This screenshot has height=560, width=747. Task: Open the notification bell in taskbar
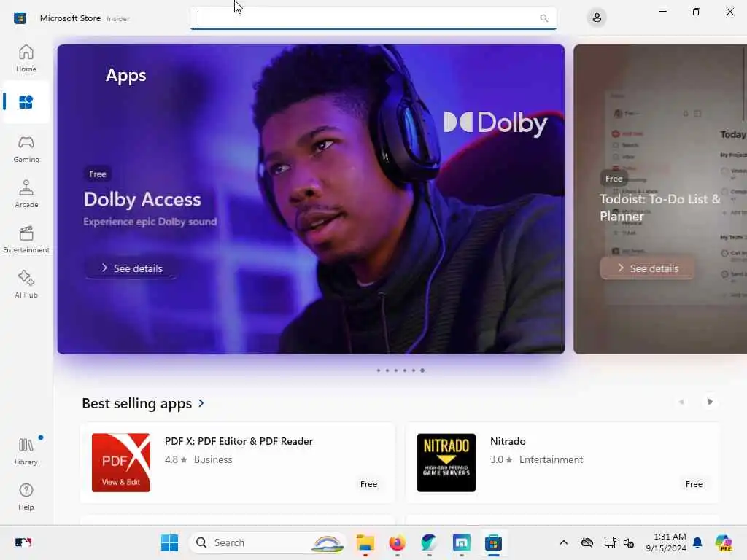697,542
